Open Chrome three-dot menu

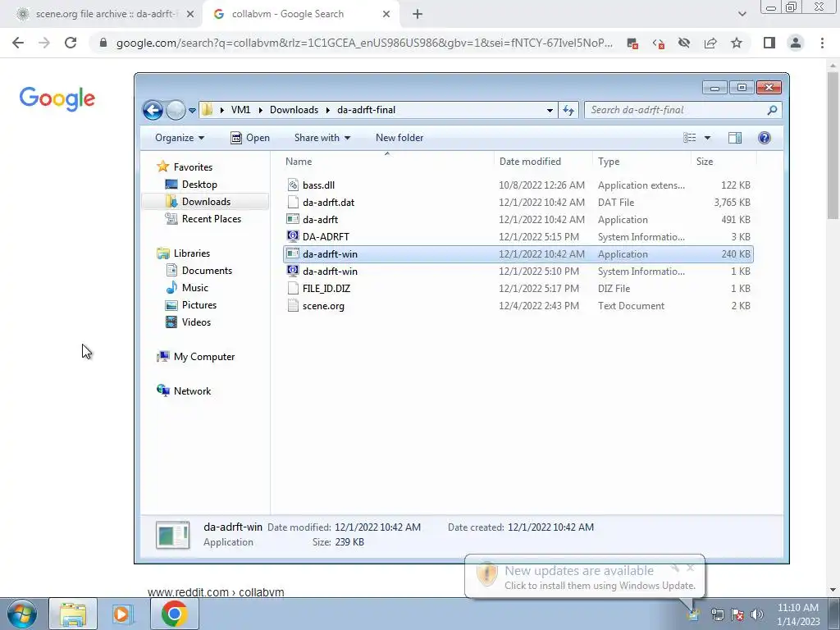pyautogui.click(x=822, y=43)
